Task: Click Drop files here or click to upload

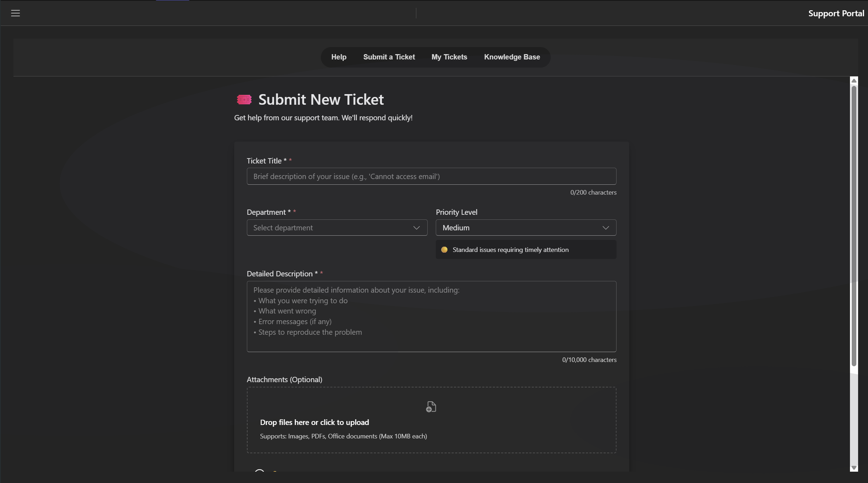Action: coord(314,422)
